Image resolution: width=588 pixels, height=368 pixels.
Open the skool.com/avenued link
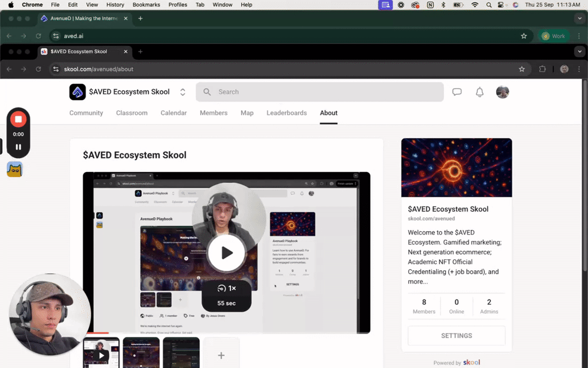(x=431, y=218)
